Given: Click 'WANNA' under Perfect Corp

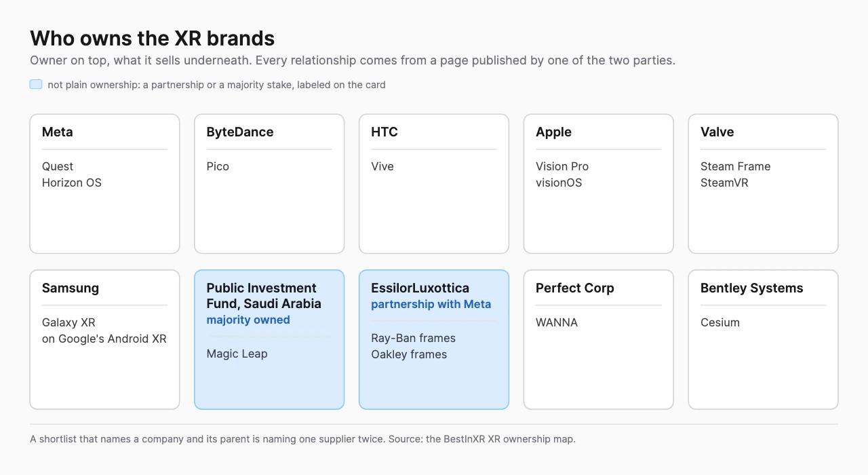Looking at the screenshot, I should [x=557, y=322].
